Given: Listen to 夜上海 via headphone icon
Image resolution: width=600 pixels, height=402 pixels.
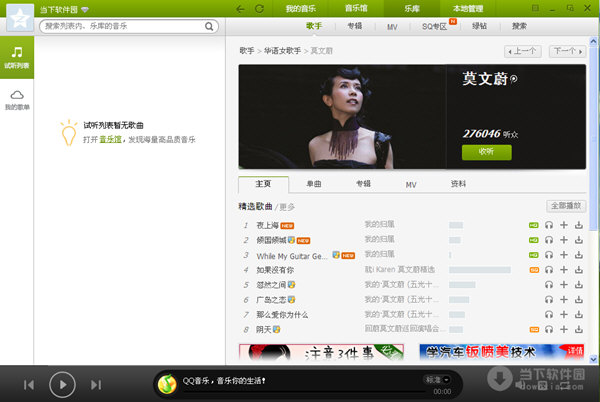Looking at the screenshot, I should (x=549, y=225).
